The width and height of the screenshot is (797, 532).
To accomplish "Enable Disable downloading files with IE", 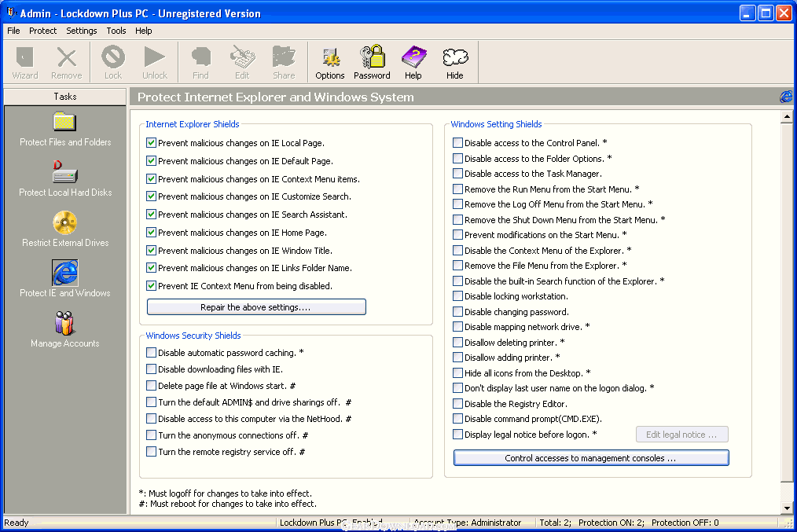I will 151,369.
